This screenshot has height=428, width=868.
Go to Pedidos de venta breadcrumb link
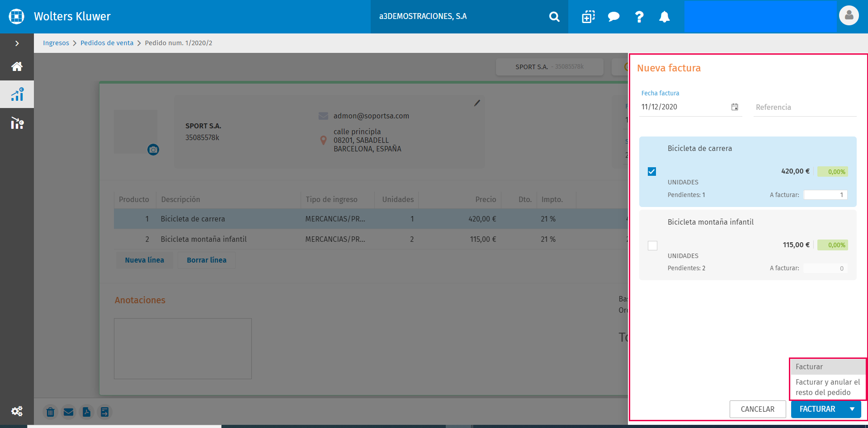pyautogui.click(x=107, y=43)
